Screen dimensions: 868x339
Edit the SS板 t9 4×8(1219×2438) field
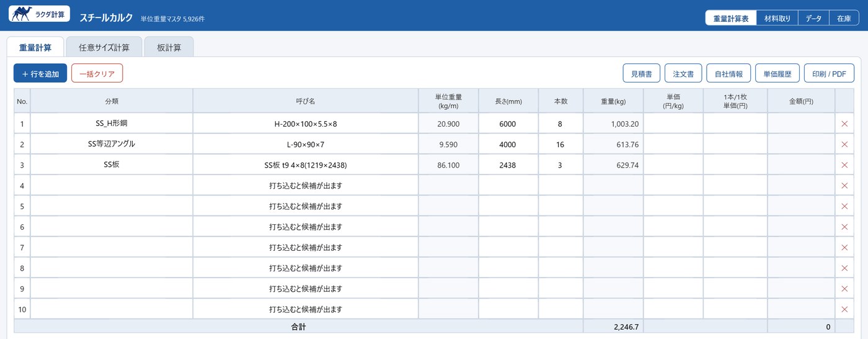[x=306, y=165]
